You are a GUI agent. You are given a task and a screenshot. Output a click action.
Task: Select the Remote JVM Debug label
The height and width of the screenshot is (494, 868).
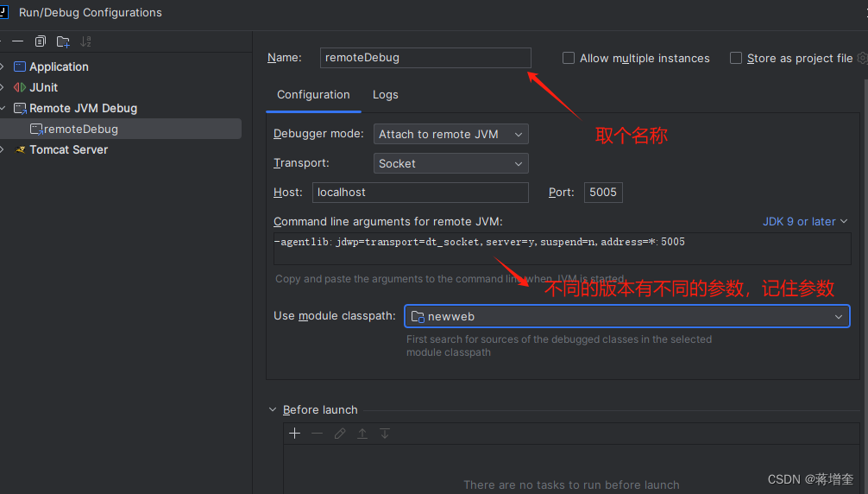(83, 109)
